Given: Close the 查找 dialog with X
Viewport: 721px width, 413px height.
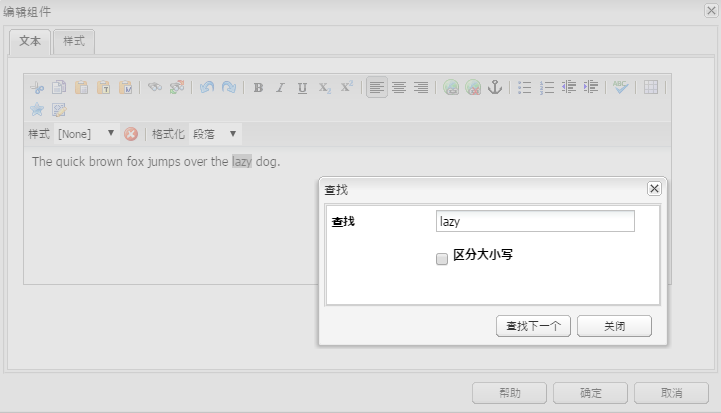Looking at the screenshot, I should (654, 188).
